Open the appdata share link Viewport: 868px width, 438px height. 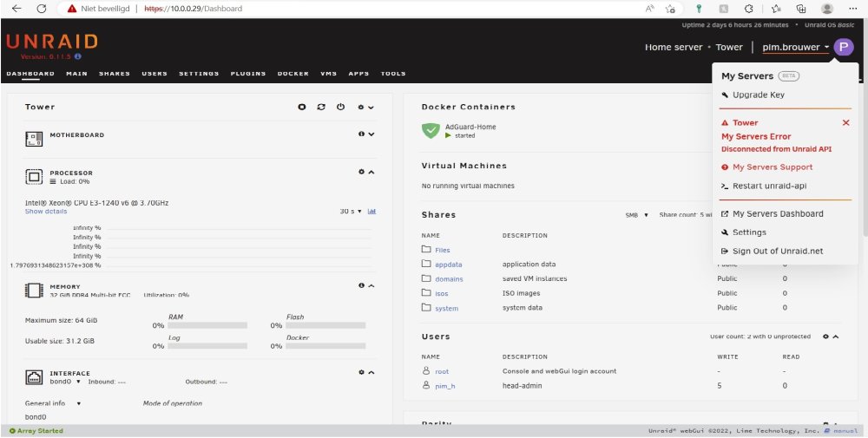click(x=449, y=265)
